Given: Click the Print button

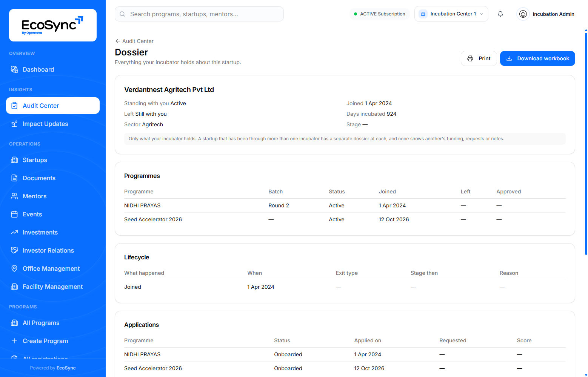Looking at the screenshot, I should [479, 58].
